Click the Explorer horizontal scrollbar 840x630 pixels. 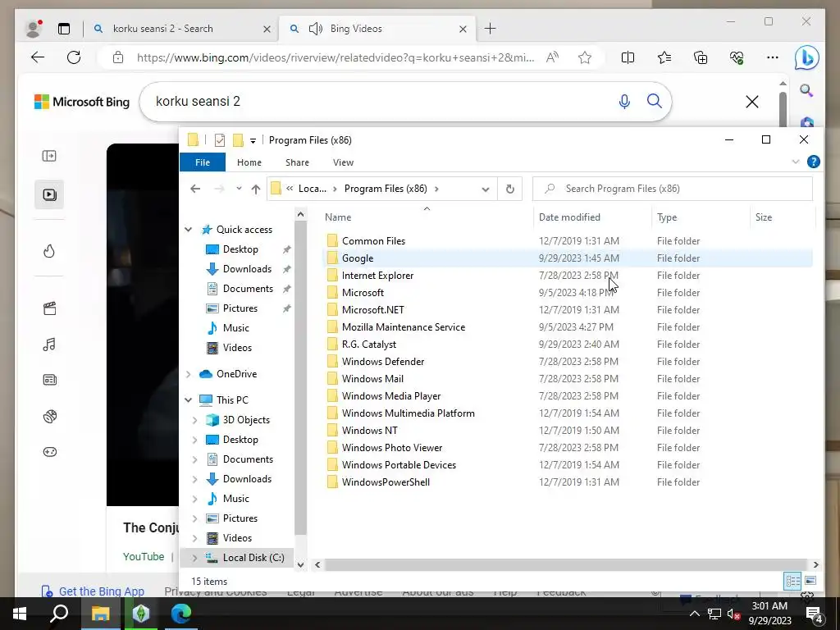coord(566,564)
